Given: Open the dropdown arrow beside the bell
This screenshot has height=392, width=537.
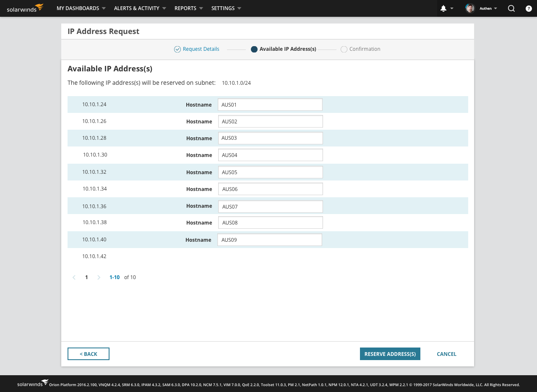Looking at the screenshot, I should [x=452, y=8].
